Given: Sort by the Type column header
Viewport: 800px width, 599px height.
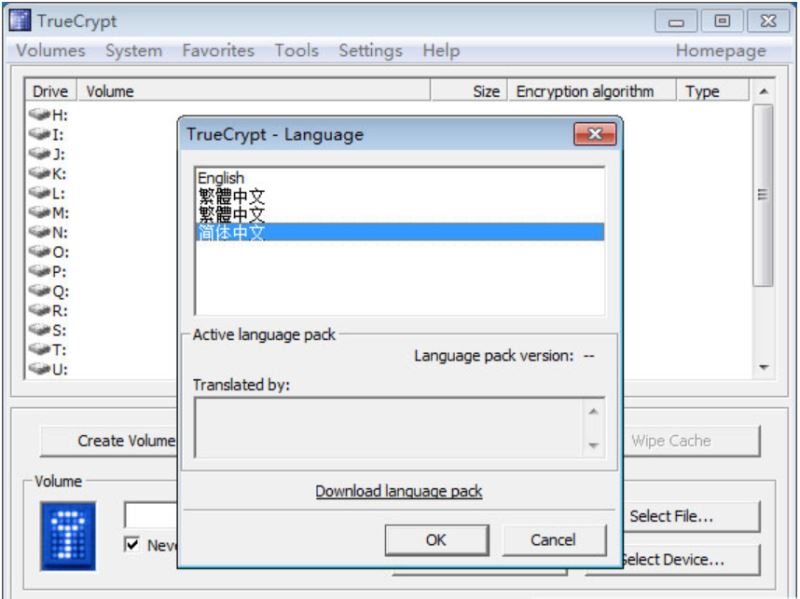Looking at the screenshot, I should click(x=713, y=91).
